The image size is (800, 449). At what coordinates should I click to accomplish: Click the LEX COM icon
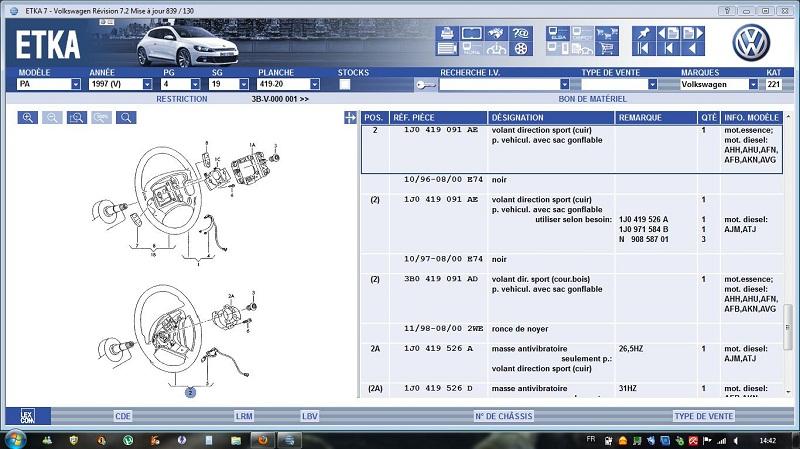28,416
